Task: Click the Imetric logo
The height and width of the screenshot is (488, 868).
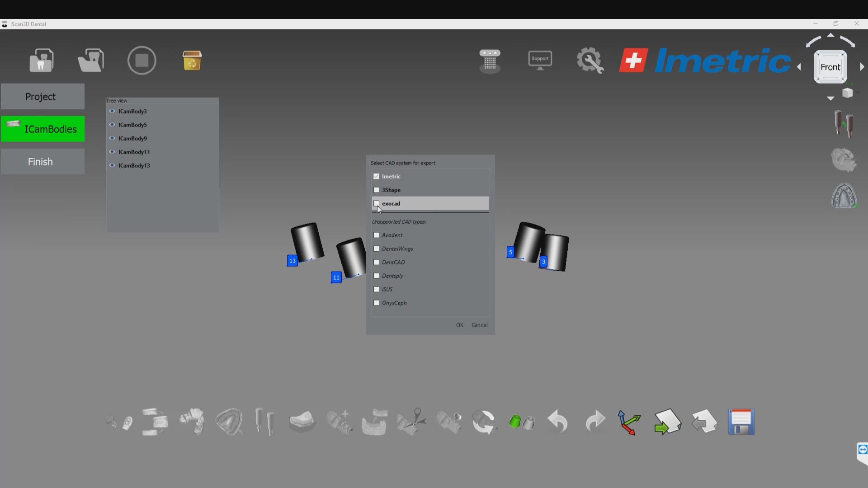Action: (x=705, y=61)
